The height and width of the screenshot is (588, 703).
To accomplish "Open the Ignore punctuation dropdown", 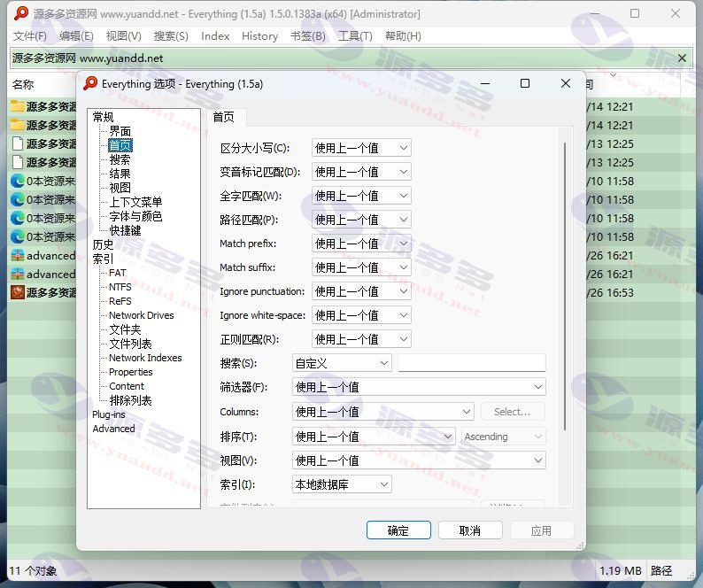I will point(361,291).
